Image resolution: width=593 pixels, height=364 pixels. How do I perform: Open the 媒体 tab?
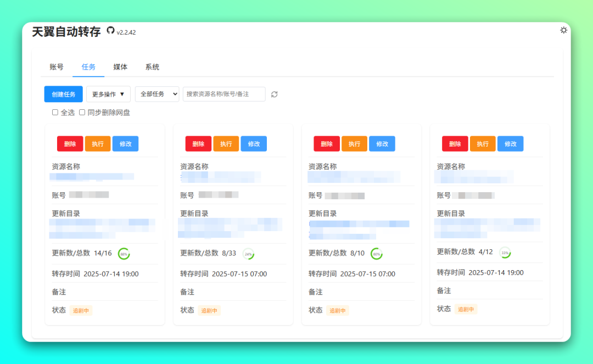pos(120,67)
